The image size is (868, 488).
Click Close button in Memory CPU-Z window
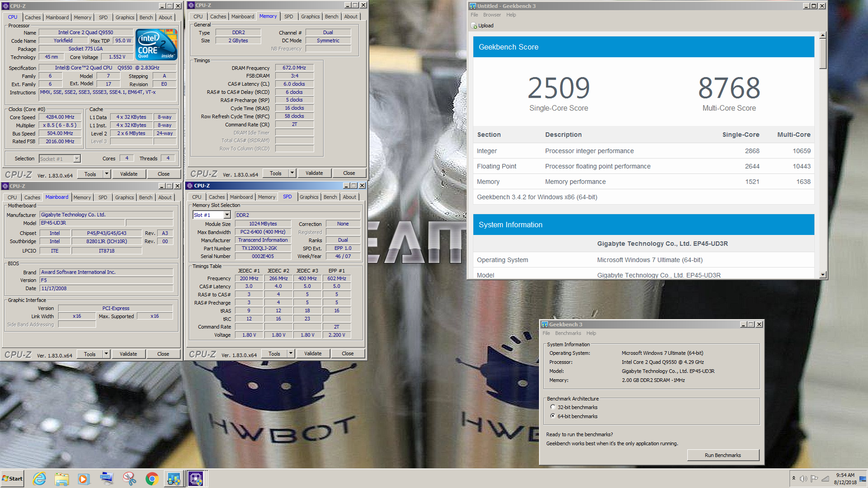click(x=349, y=173)
